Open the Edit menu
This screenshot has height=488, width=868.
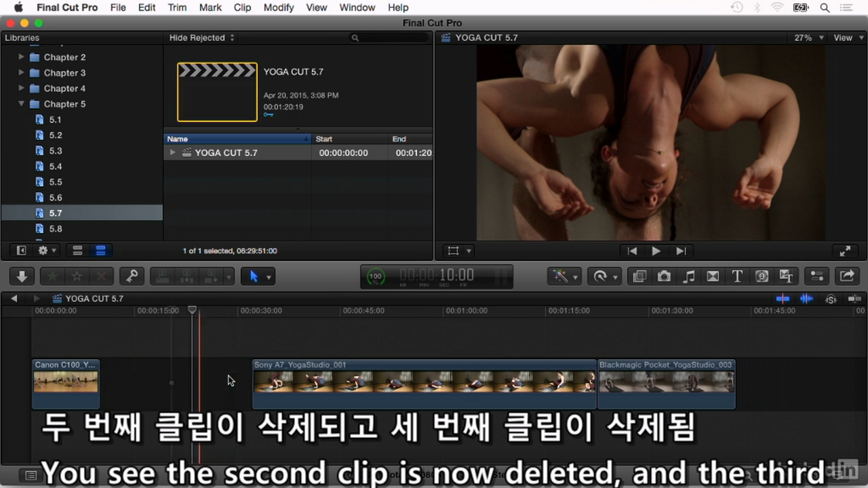click(146, 7)
